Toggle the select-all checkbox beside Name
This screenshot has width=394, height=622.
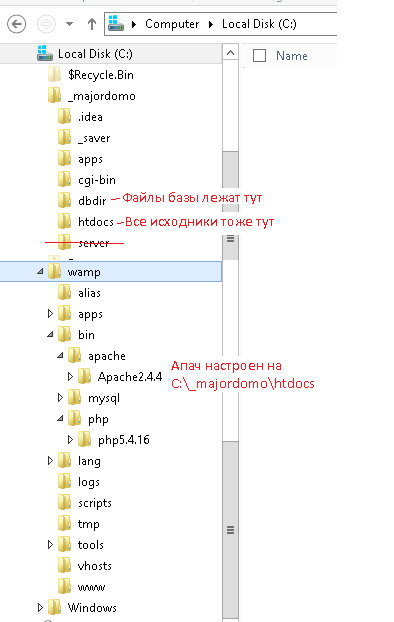point(259,56)
